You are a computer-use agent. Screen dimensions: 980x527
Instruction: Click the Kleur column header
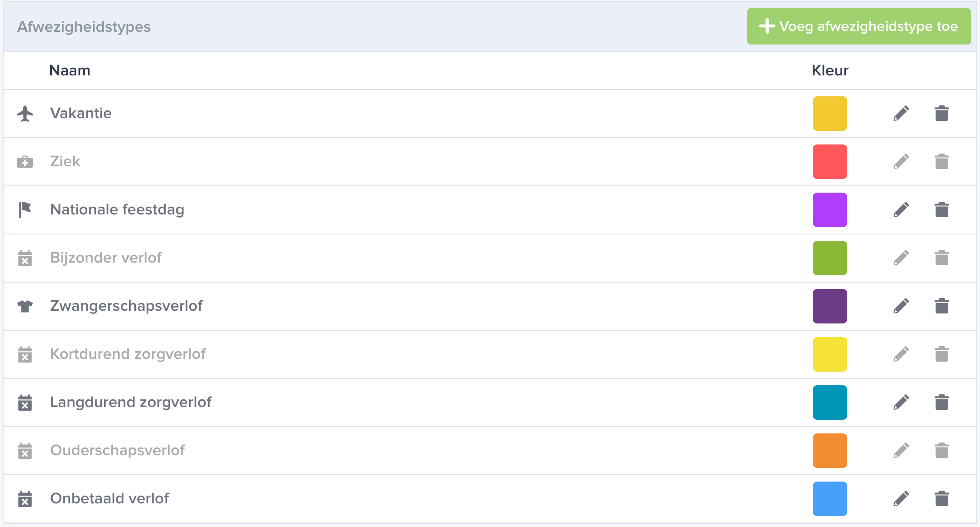(x=830, y=70)
